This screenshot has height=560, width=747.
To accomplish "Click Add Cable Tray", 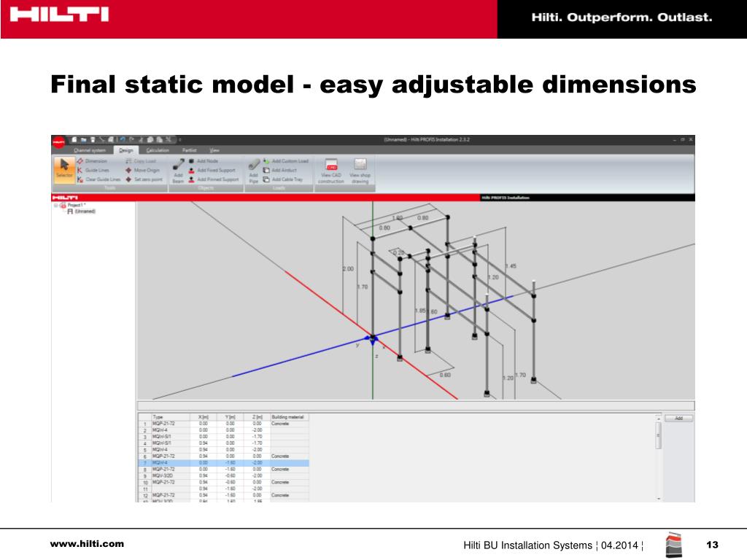I will [283, 179].
